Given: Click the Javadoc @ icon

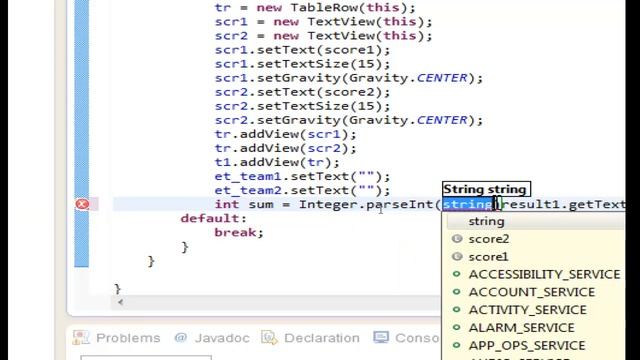Looking at the screenshot, I should click(x=180, y=338).
